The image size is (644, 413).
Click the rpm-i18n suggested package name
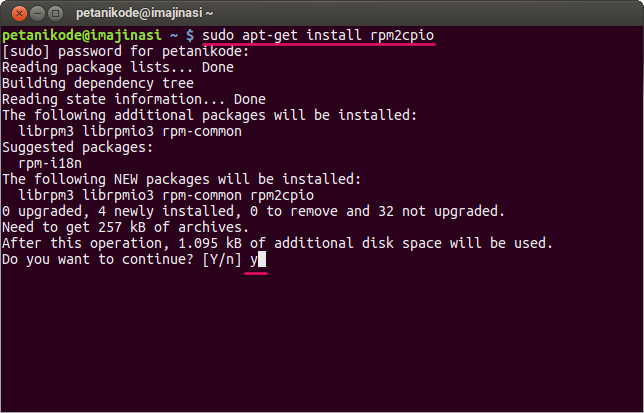(x=51, y=163)
